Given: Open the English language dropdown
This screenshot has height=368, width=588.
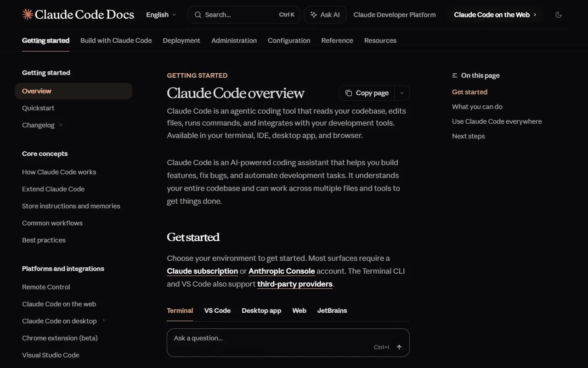Looking at the screenshot, I should pyautogui.click(x=161, y=15).
